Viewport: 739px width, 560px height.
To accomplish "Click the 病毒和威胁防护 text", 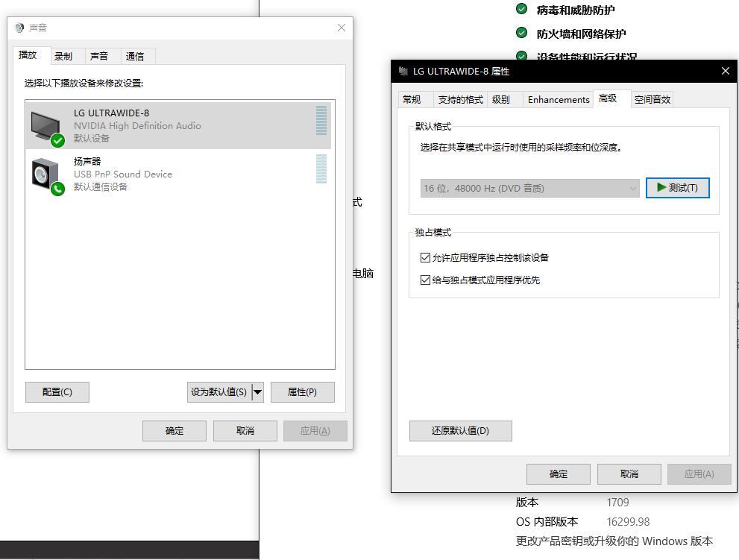I will (x=576, y=10).
